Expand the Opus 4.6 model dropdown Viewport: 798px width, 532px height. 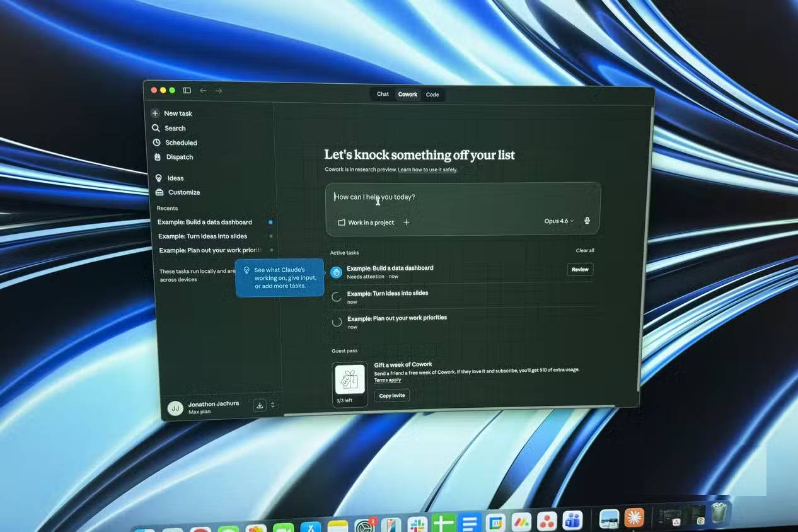click(x=558, y=221)
